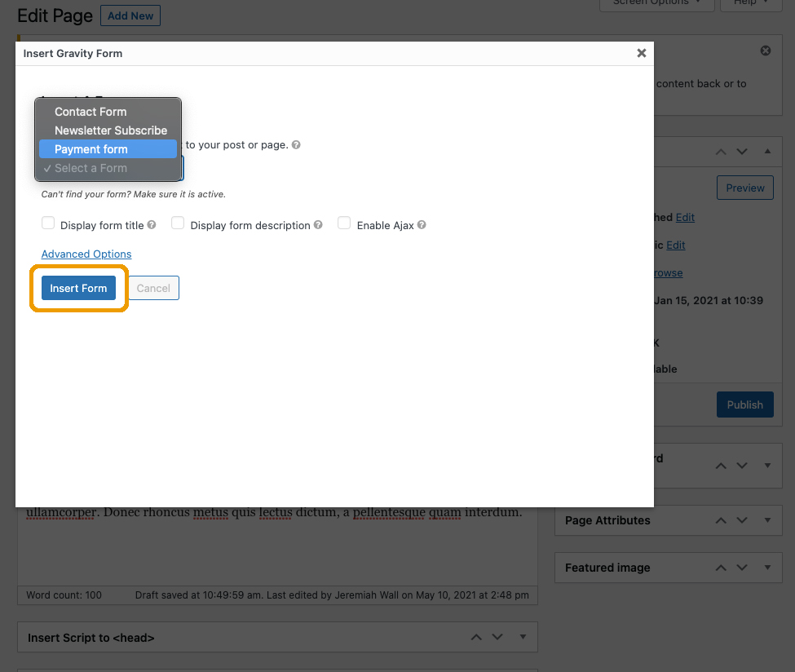Dismiss the notice with circled X icon

[x=766, y=51]
